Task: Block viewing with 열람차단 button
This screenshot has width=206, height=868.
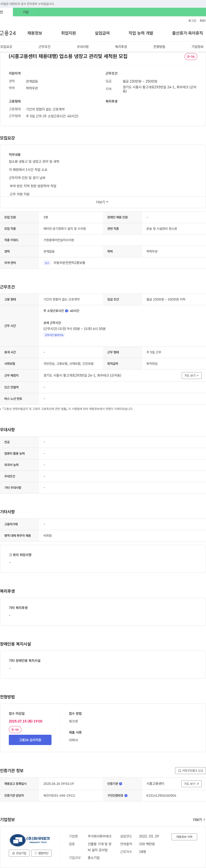Action: 41,853
